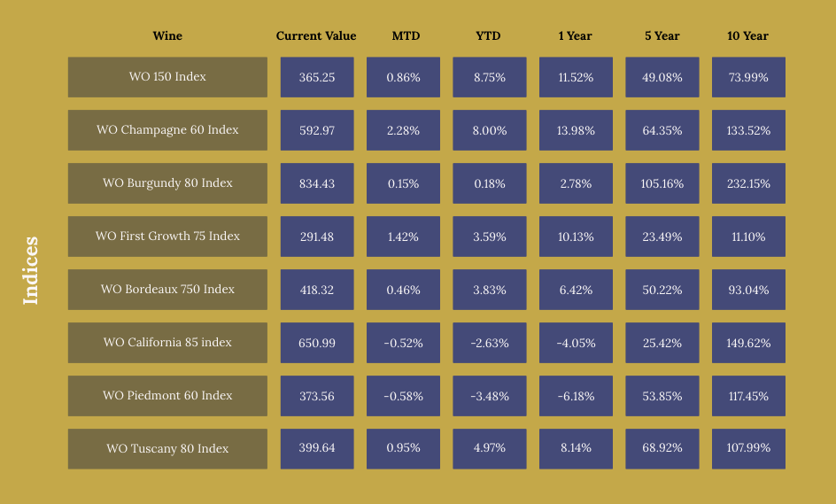Click the Indices vertical side label
This screenshot has height=504, width=836.
click(x=31, y=270)
